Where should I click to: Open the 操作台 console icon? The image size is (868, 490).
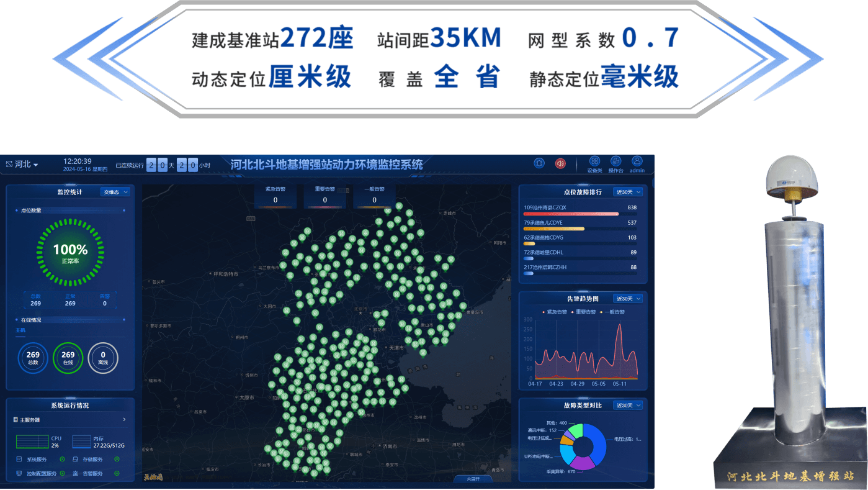coord(615,161)
